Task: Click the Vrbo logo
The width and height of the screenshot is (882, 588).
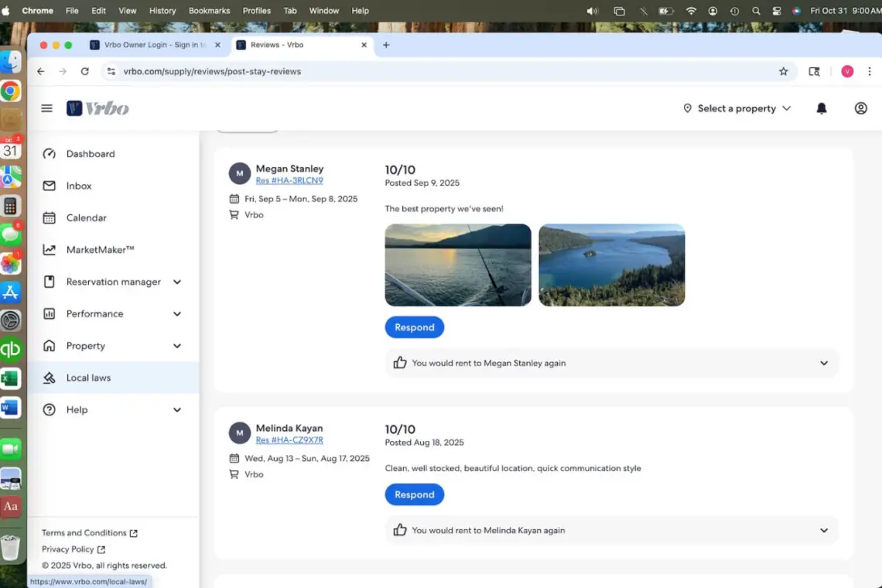Action: coord(97,108)
